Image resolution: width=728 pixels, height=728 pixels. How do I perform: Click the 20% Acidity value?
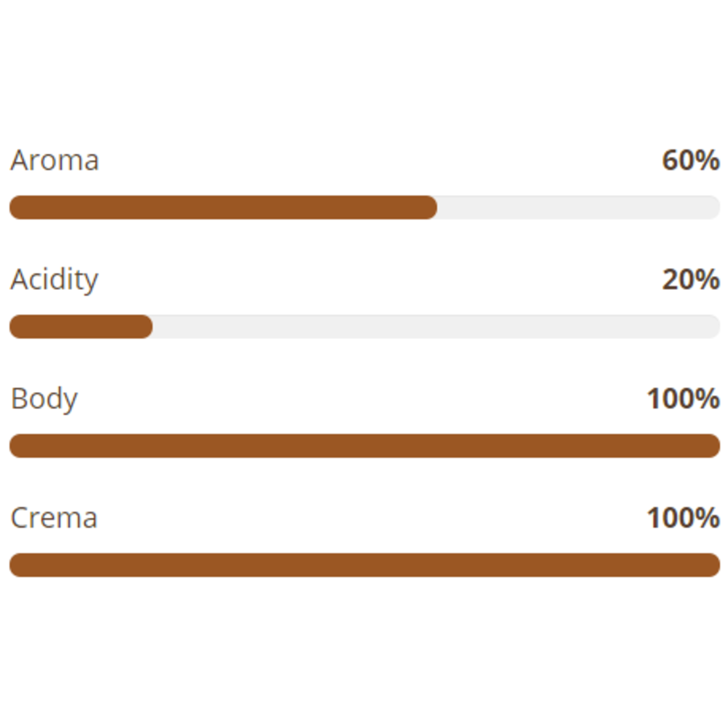(x=691, y=279)
